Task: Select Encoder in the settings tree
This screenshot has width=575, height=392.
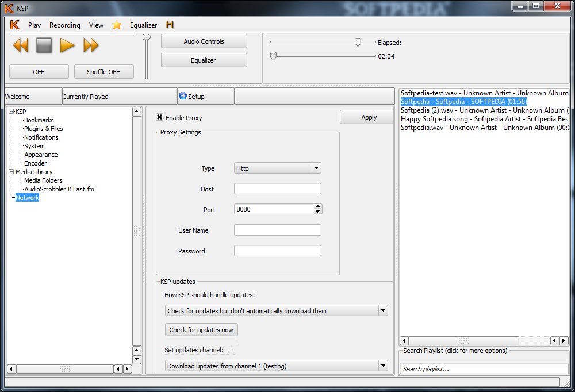Action: [35, 163]
